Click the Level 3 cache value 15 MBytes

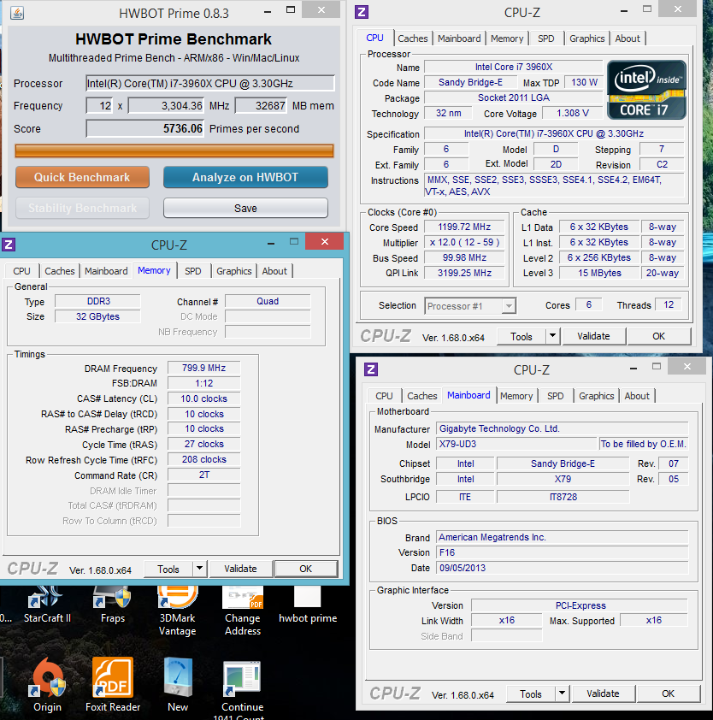point(599,273)
